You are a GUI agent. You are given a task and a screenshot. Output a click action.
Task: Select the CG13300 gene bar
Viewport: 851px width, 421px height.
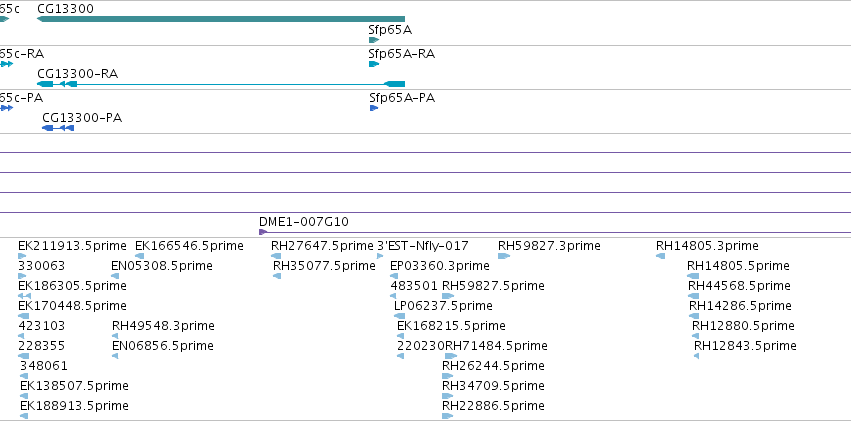point(221,19)
